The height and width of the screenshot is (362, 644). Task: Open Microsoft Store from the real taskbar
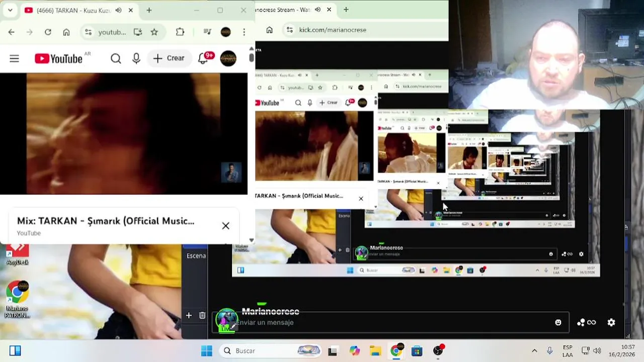coord(417,350)
